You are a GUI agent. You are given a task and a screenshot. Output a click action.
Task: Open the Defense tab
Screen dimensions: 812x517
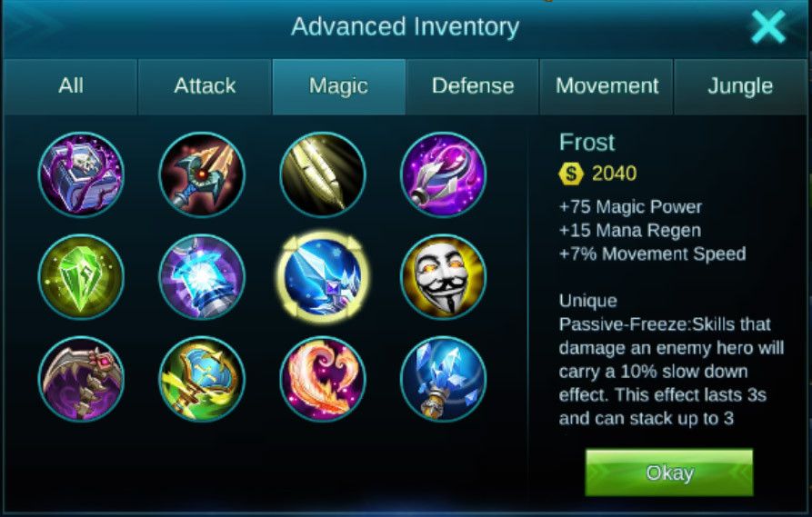click(x=473, y=86)
